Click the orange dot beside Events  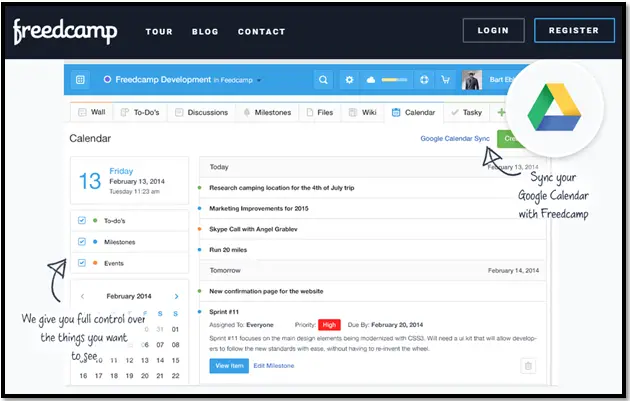(x=95, y=263)
